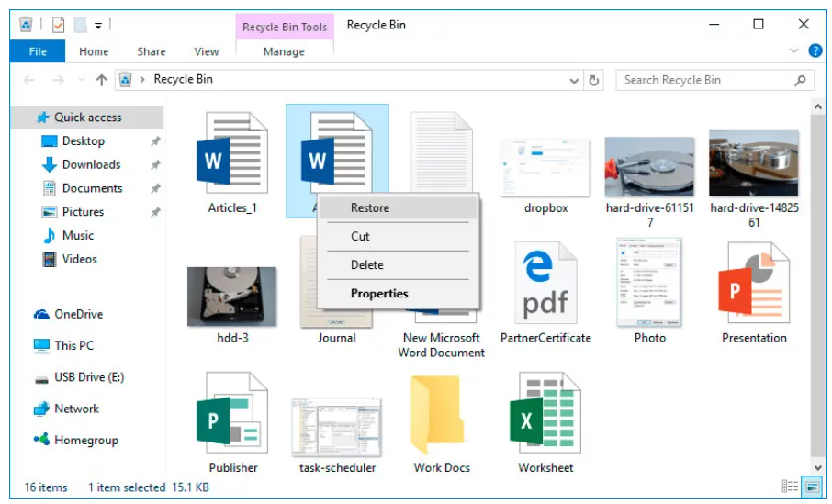
Task: Unpin Pictures using its pin icon
Action: 155,212
